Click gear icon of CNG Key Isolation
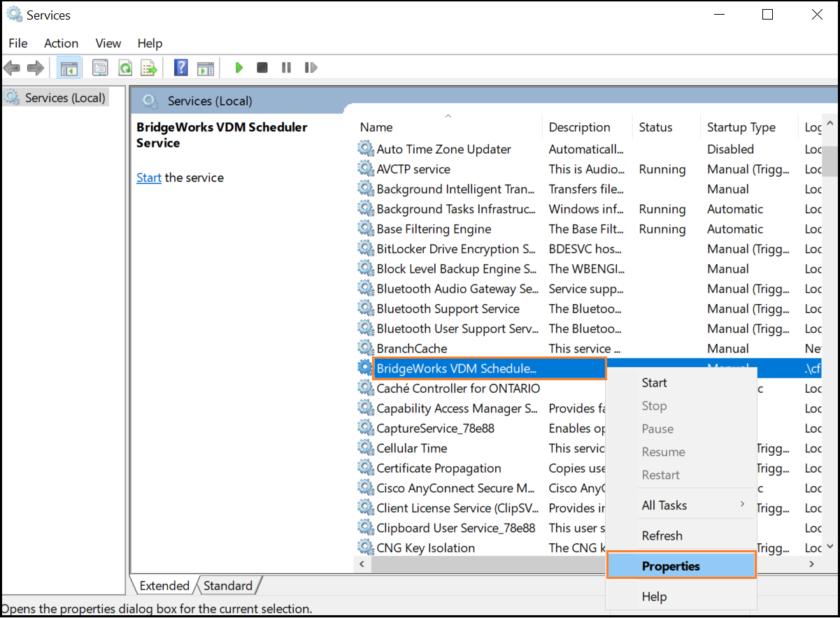Viewport: 840px width, 618px height. click(x=365, y=547)
